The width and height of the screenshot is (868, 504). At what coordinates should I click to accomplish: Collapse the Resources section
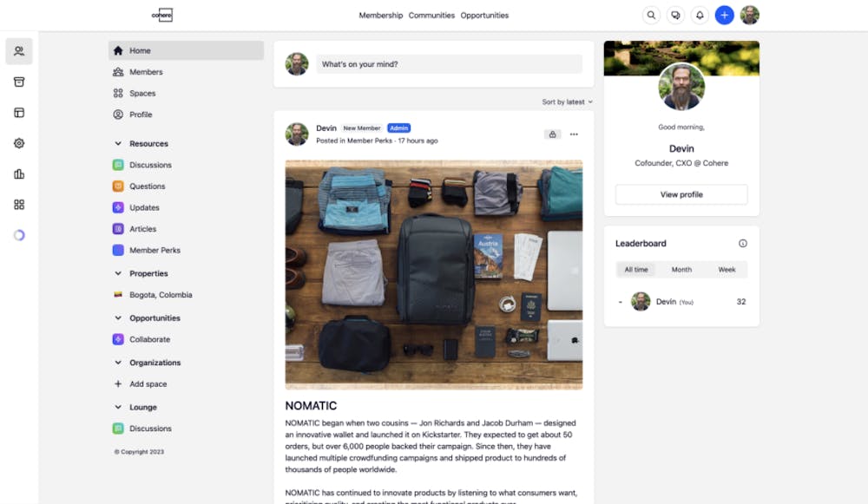[118, 143]
